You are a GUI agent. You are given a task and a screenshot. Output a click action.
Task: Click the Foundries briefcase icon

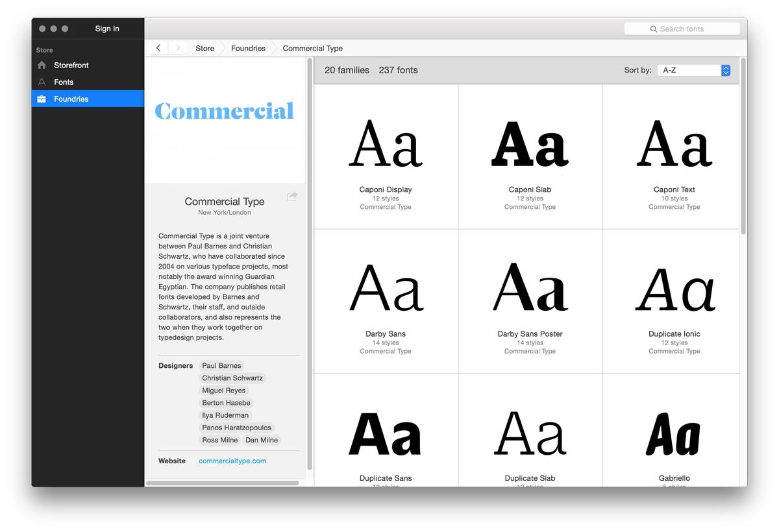point(42,99)
